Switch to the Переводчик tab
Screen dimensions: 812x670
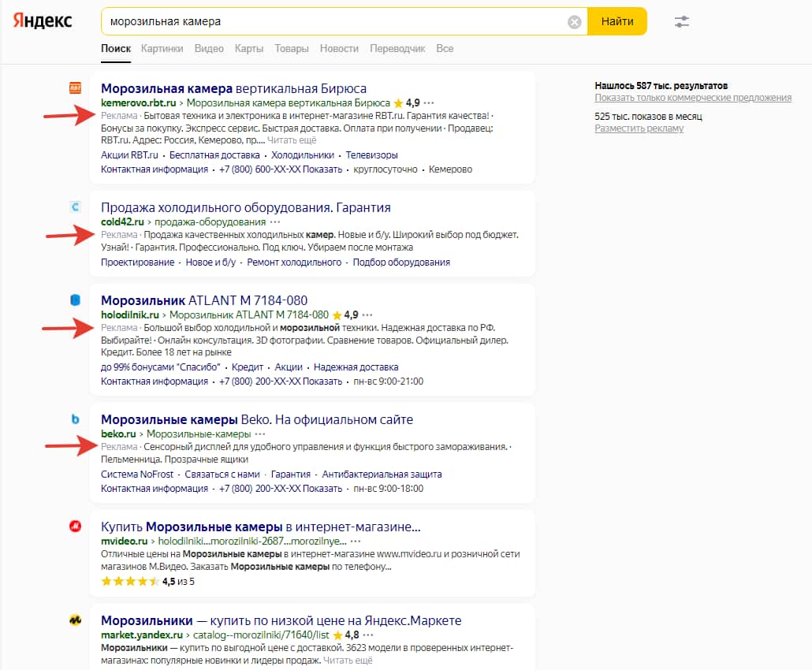(x=397, y=49)
